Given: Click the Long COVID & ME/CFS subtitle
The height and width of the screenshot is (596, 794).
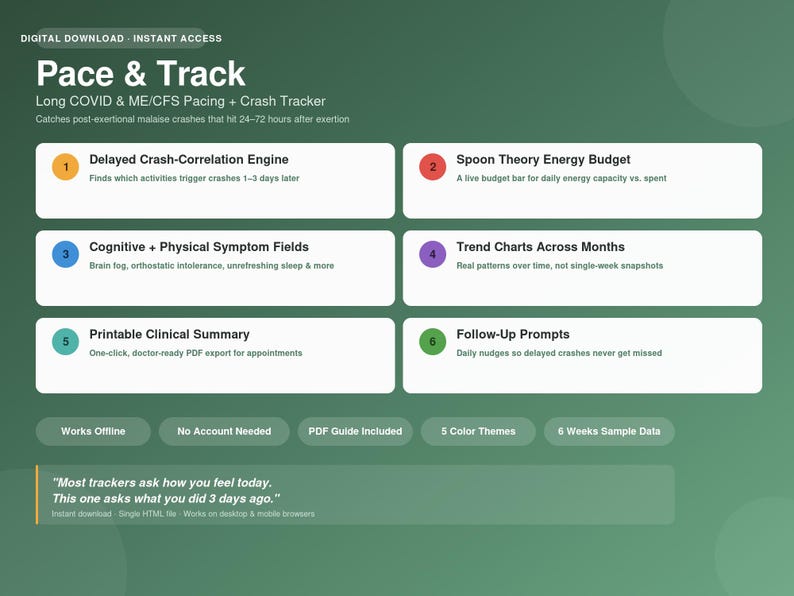Looking at the screenshot, I should 180,101.
